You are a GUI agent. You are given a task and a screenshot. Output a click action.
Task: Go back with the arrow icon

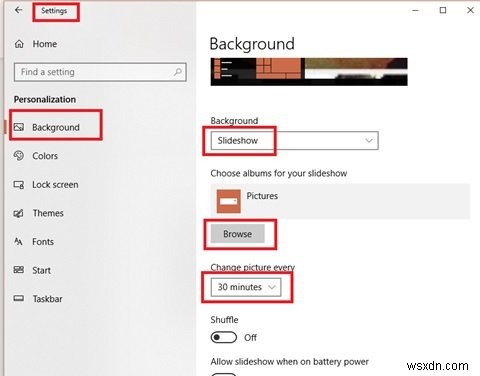pos(19,10)
